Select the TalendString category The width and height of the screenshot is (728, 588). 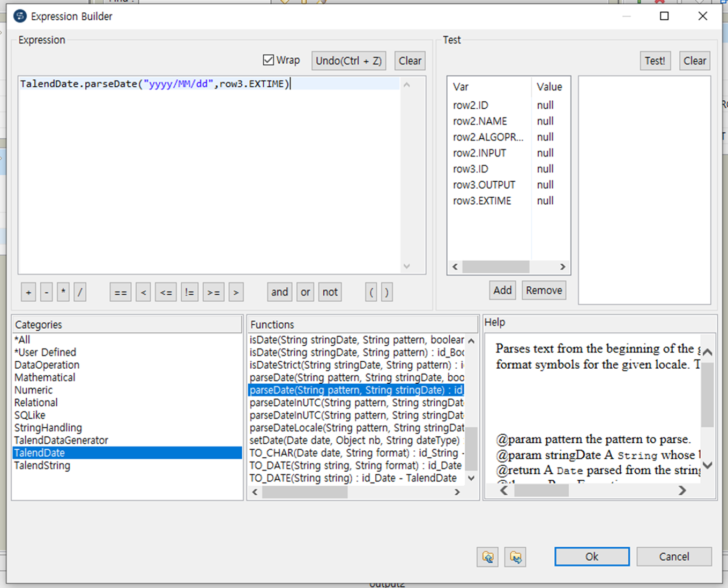pos(127,465)
